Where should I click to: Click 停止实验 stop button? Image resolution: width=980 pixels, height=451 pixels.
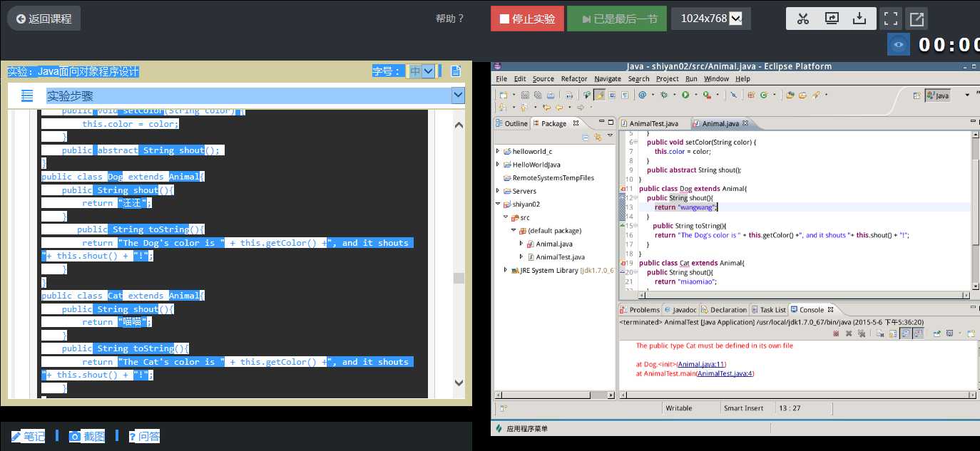pyautogui.click(x=527, y=19)
